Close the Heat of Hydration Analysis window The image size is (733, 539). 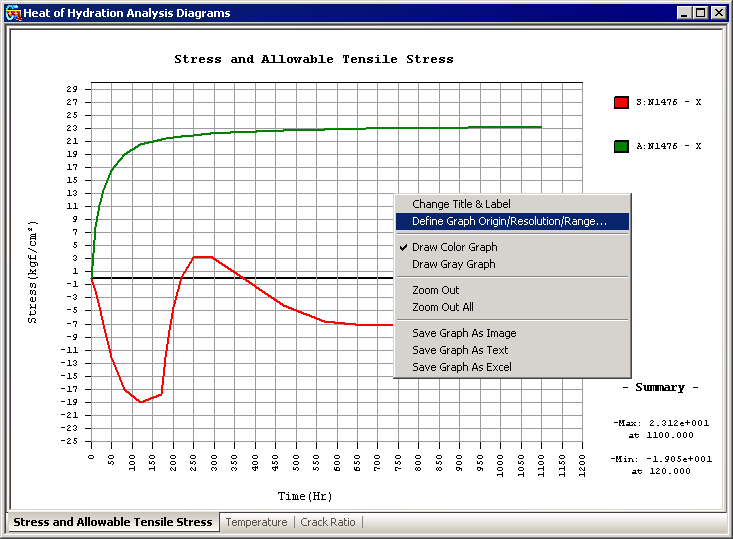(718, 13)
